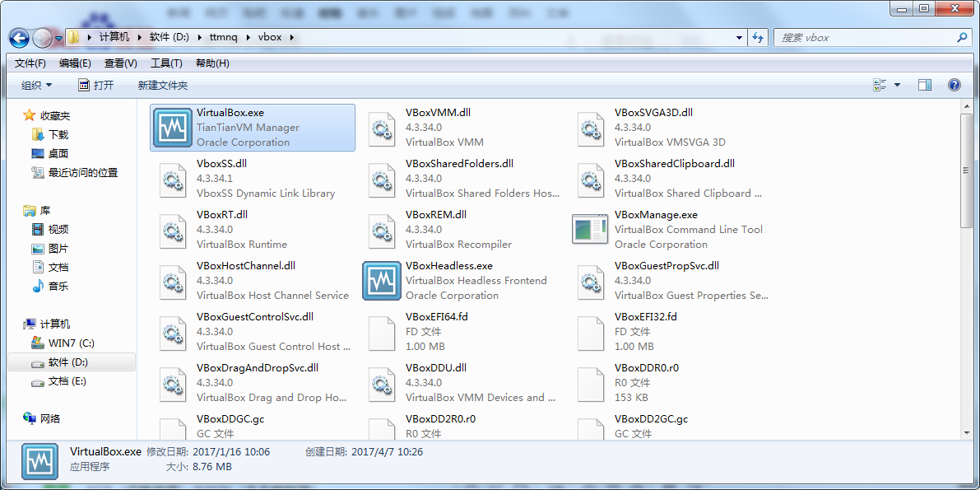Select WIN7 (C:) drive in sidebar
This screenshot has width=980, height=490.
(71, 343)
